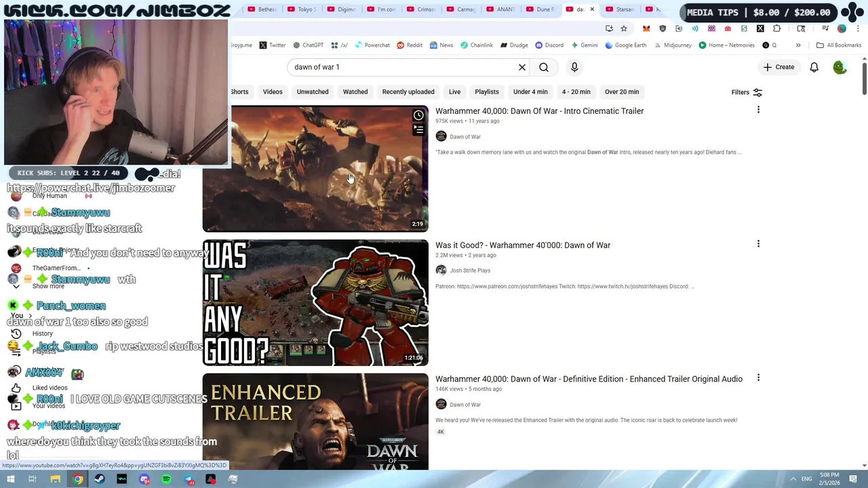
Task: Expand the hidden bookmarks overflow chevron
Action: [x=798, y=45]
